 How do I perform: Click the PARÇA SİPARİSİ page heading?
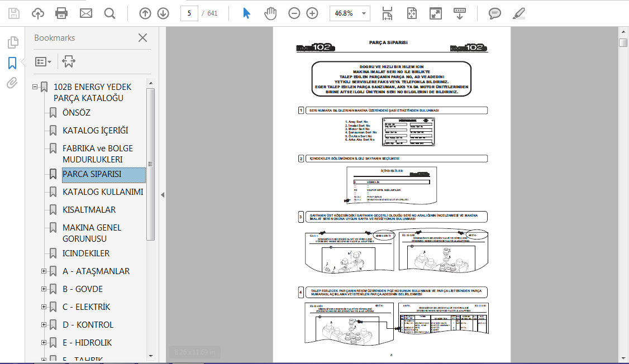click(x=388, y=42)
